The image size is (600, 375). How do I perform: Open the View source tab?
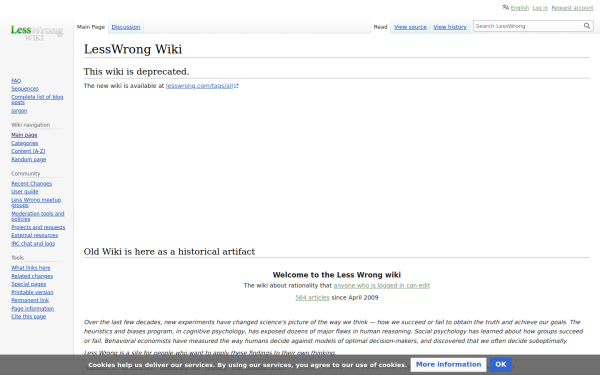click(410, 27)
